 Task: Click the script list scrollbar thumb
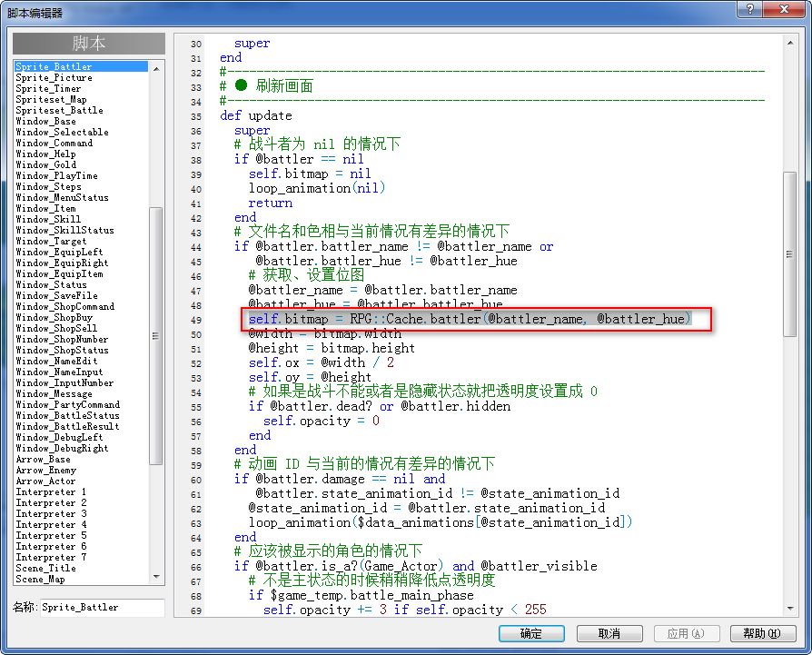(156, 336)
